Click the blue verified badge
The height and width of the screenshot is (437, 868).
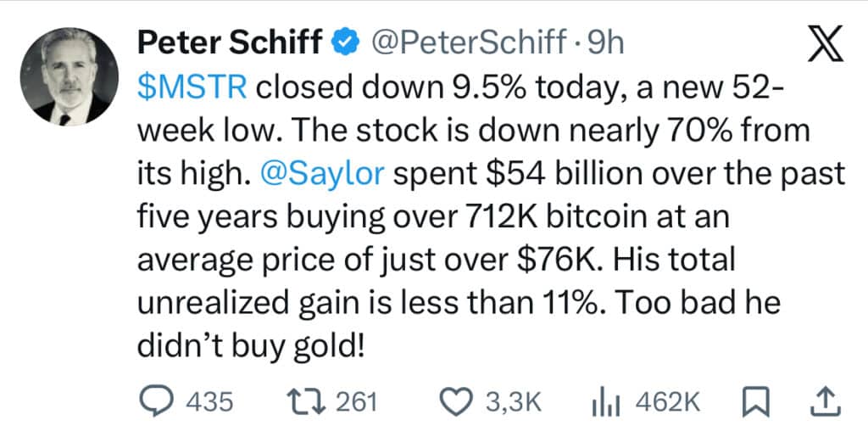345,41
